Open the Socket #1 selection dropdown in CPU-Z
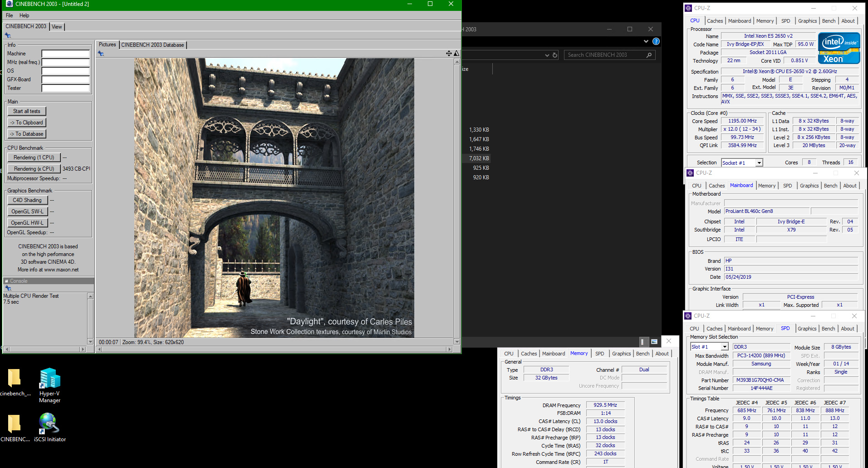 point(759,163)
